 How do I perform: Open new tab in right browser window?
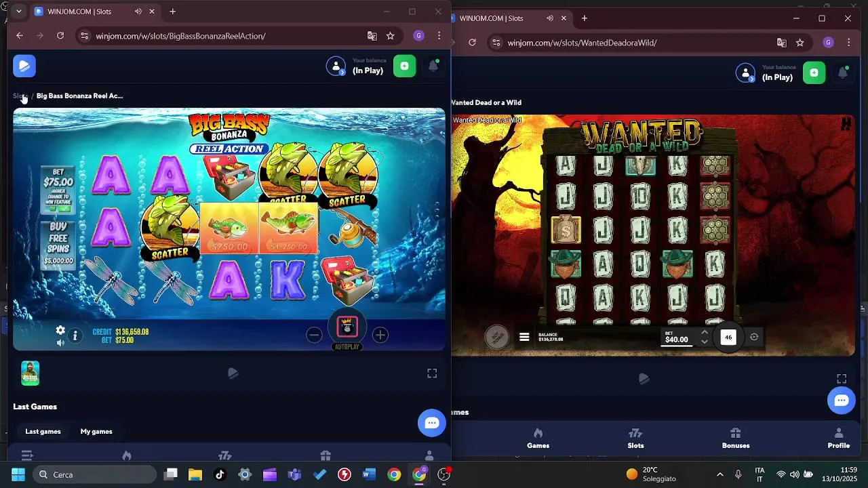coord(585,18)
